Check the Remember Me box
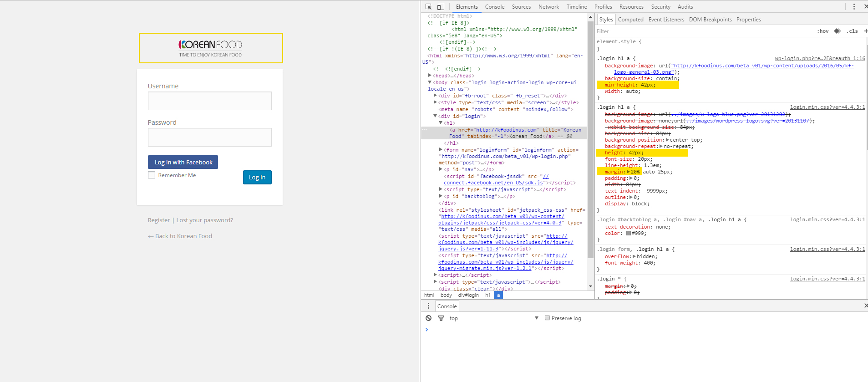This screenshot has width=868, height=382. [x=152, y=175]
